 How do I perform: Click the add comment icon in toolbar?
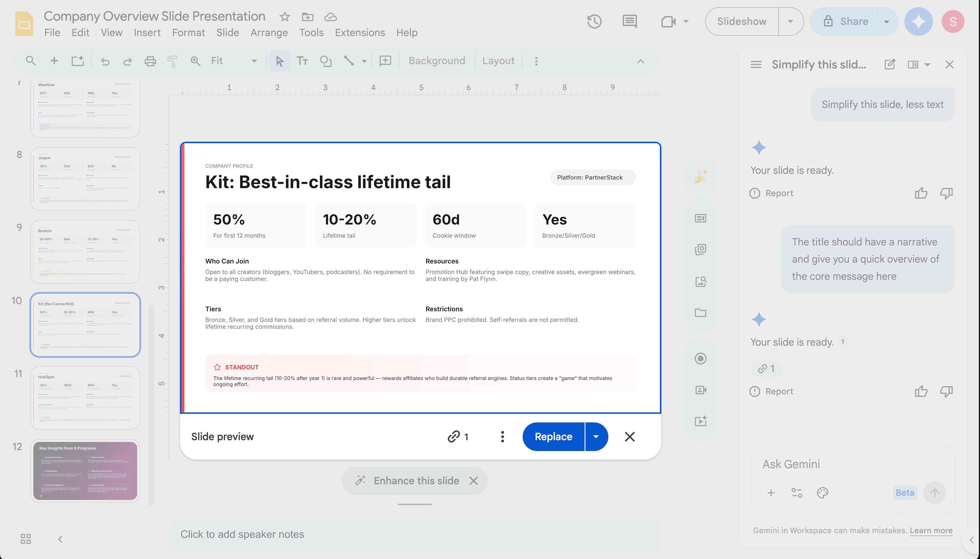tap(385, 61)
